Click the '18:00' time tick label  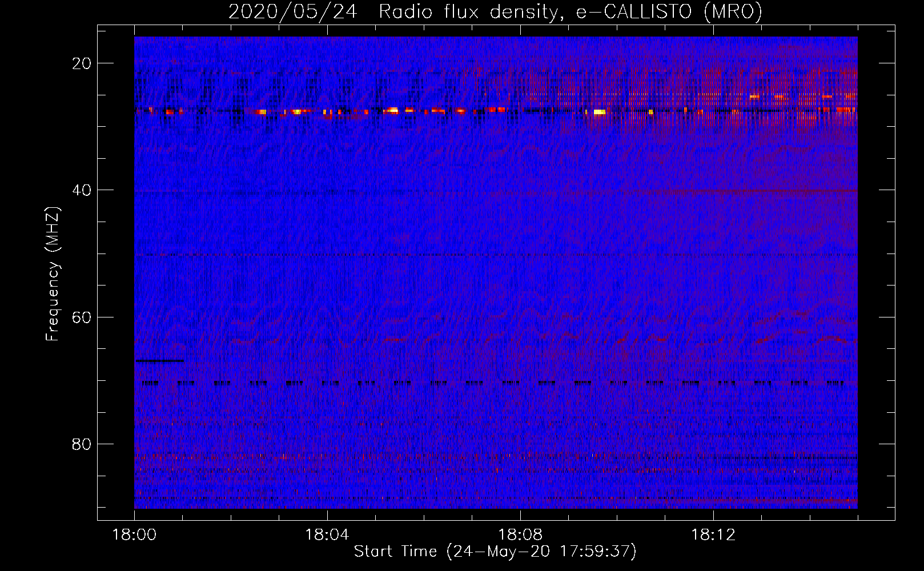point(135,535)
